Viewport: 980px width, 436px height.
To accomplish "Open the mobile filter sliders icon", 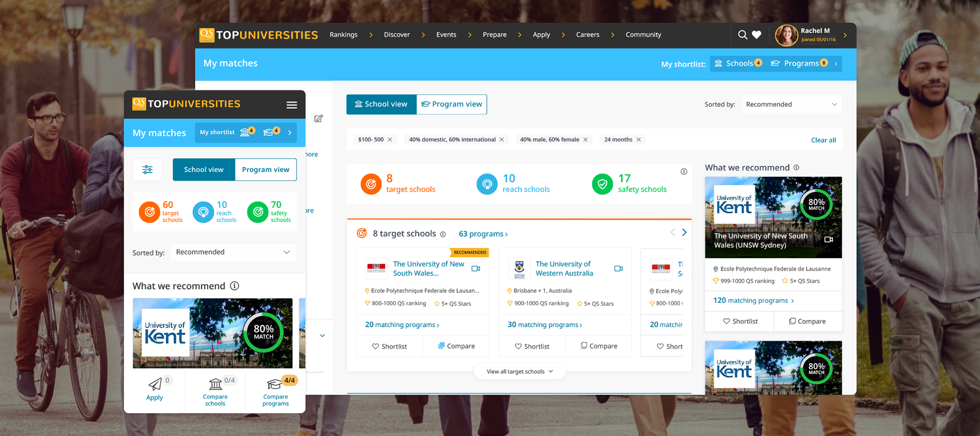I will coord(148,169).
